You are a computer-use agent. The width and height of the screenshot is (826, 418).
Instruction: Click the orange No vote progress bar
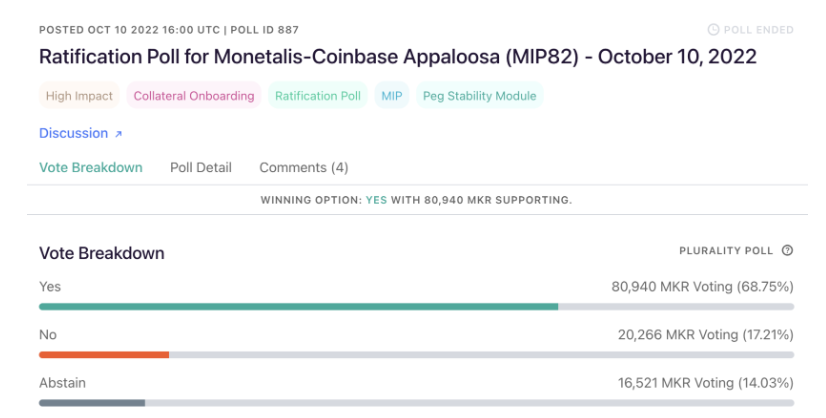104,355
